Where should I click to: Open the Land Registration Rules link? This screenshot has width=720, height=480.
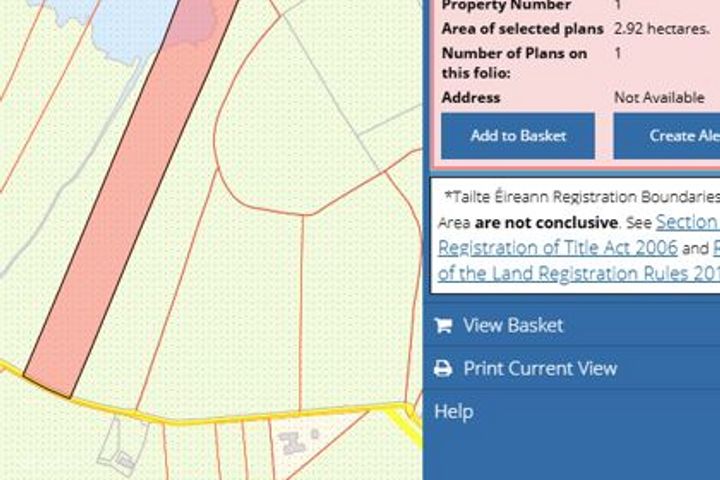click(579, 274)
